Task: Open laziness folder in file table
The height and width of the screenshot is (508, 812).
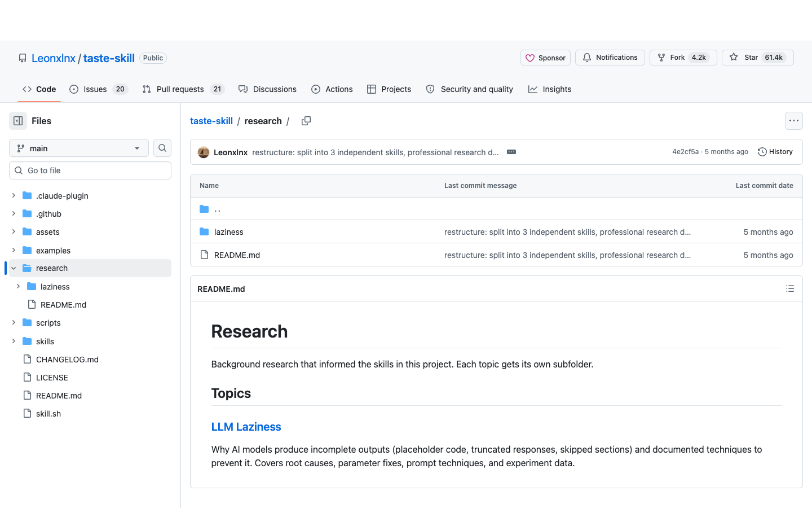Action: coord(229,232)
